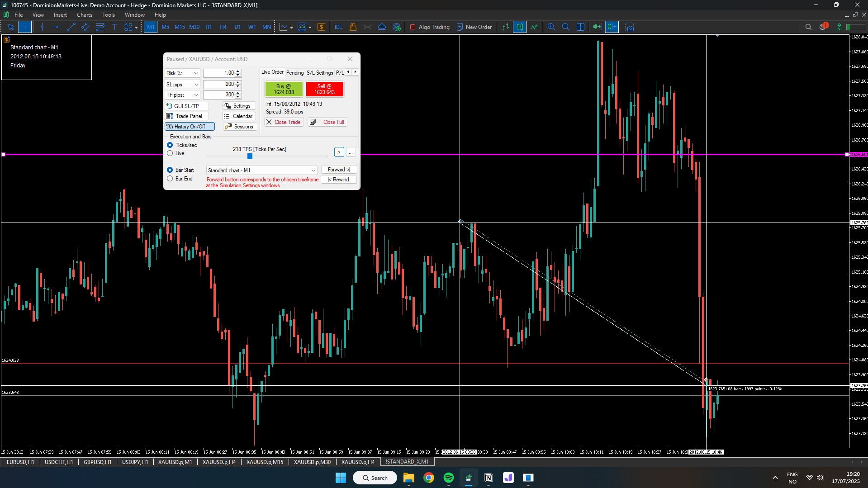Select the text label tool
This screenshot has height=488, width=868.
(x=114, y=27)
